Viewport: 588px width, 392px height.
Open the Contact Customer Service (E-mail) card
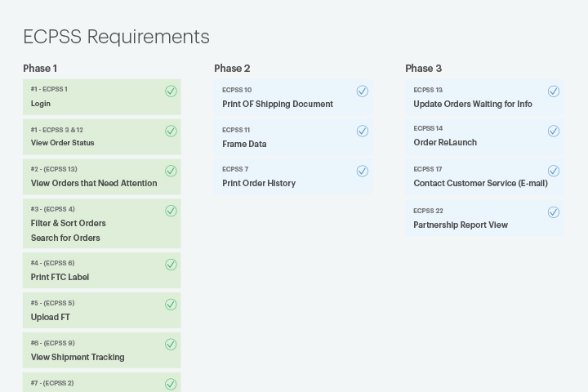pos(480,183)
